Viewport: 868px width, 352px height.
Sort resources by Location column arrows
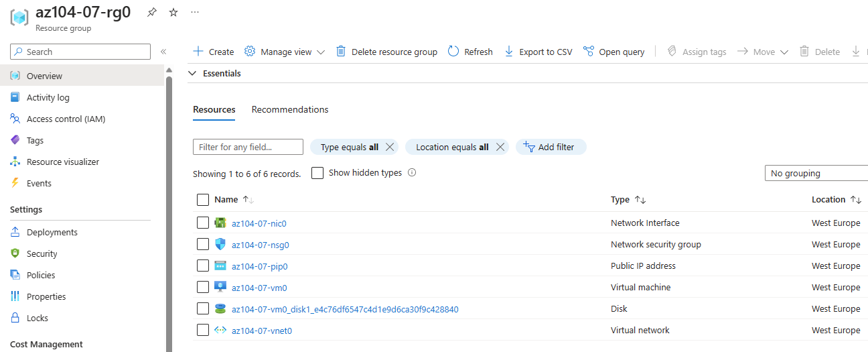[855, 200]
